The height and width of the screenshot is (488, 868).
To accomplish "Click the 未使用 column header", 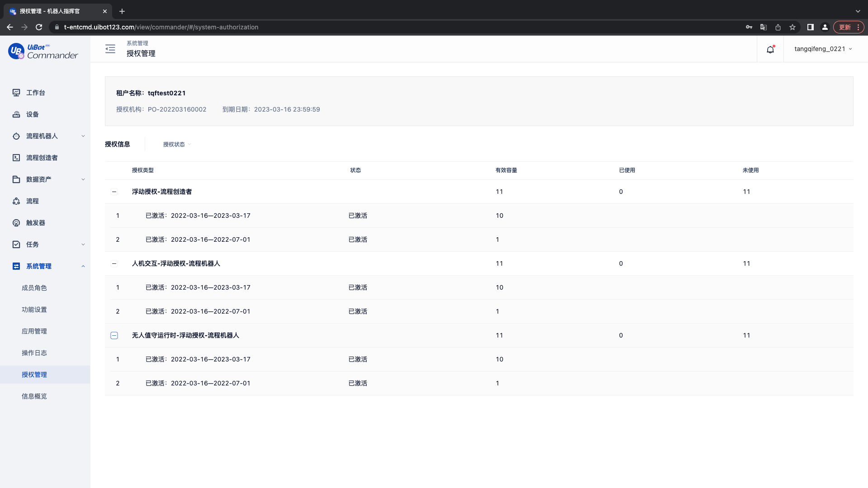I will point(750,170).
